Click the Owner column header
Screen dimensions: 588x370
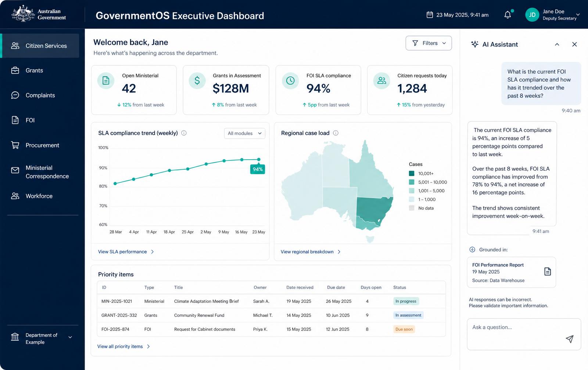[x=260, y=287]
